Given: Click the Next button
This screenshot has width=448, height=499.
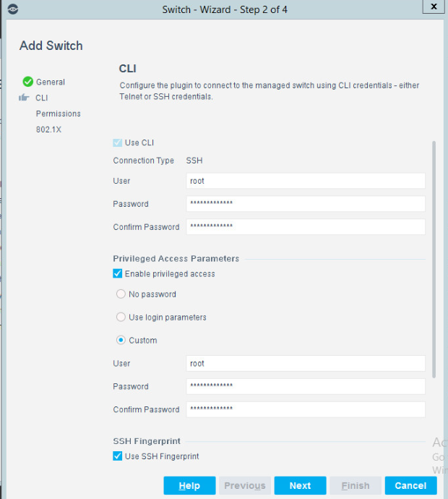Looking at the screenshot, I should [300, 485].
